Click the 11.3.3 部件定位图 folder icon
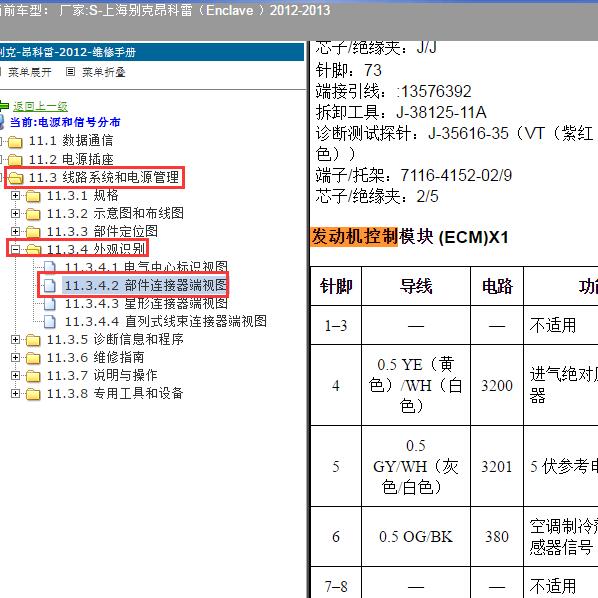This screenshot has width=598, height=598. pyautogui.click(x=33, y=232)
